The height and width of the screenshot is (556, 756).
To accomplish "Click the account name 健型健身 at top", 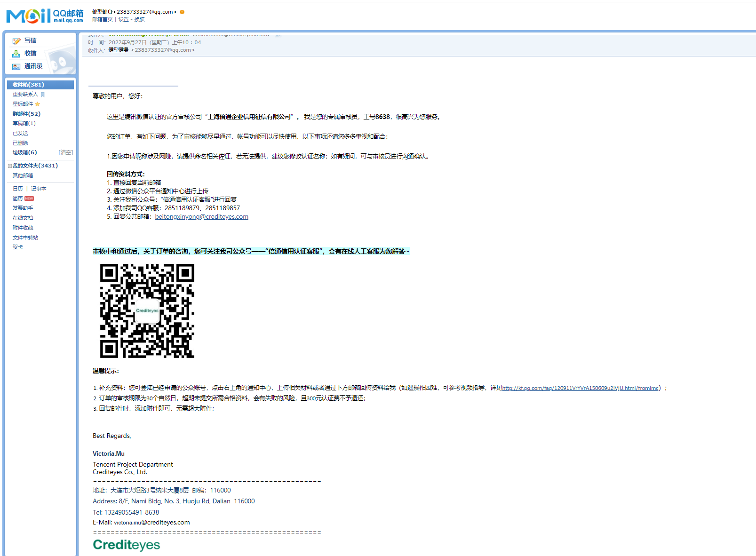I will [103, 12].
